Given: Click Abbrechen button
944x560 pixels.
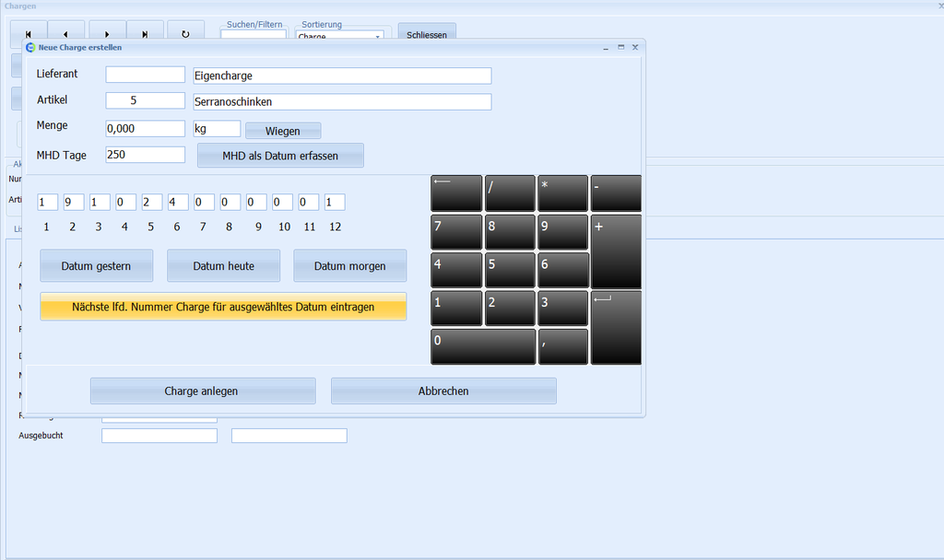Looking at the screenshot, I should pyautogui.click(x=443, y=391).
